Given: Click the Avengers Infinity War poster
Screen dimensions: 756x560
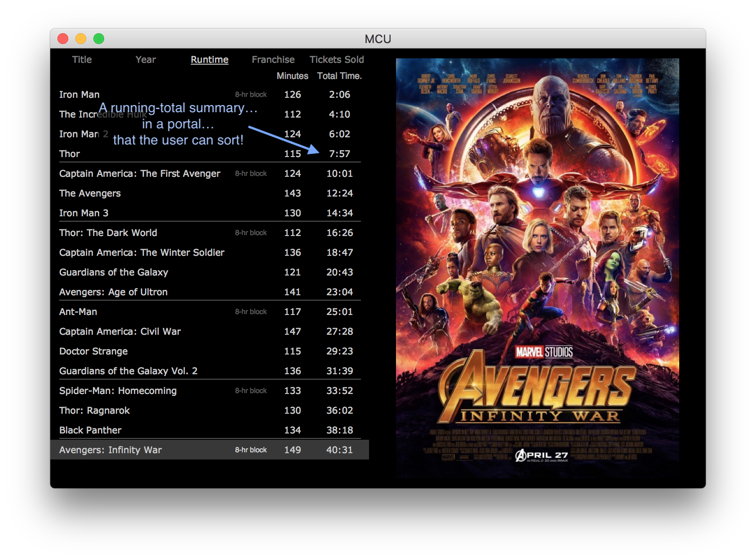Looking at the screenshot, I should tap(537, 268).
